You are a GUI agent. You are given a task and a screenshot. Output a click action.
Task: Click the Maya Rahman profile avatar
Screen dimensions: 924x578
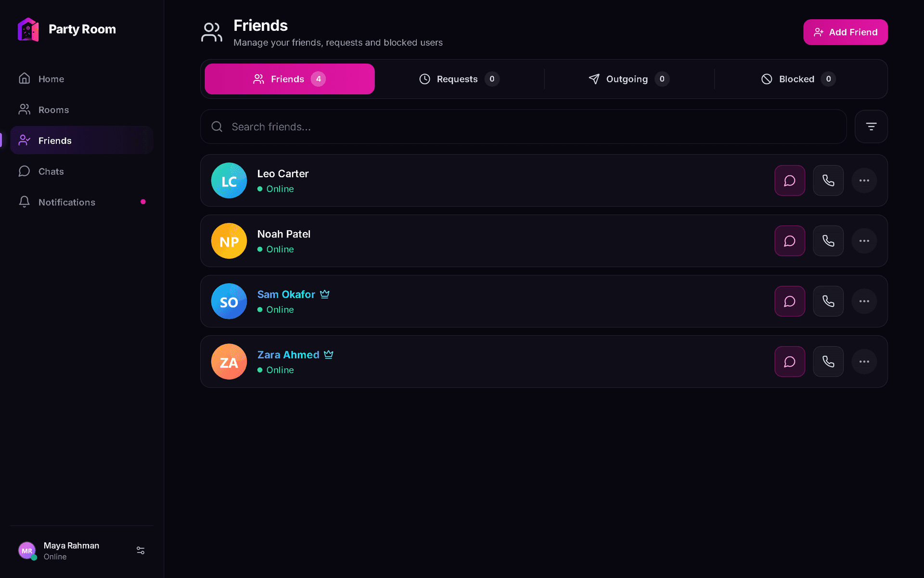click(27, 551)
